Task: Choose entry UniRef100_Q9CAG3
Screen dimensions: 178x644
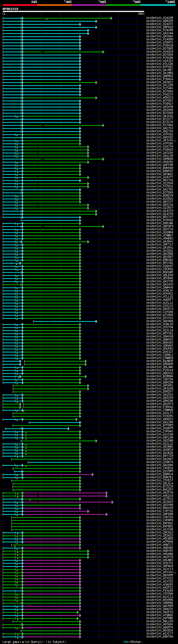Action: click(160, 533)
